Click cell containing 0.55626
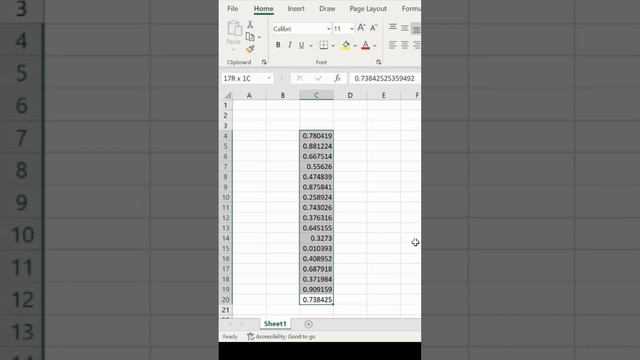The width and height of the screenshot is (640, 360). [316, 167]
